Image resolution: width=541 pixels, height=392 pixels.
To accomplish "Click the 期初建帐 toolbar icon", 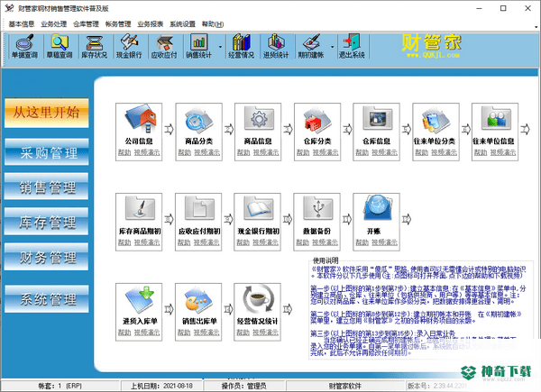I will [x=311, y=46].
